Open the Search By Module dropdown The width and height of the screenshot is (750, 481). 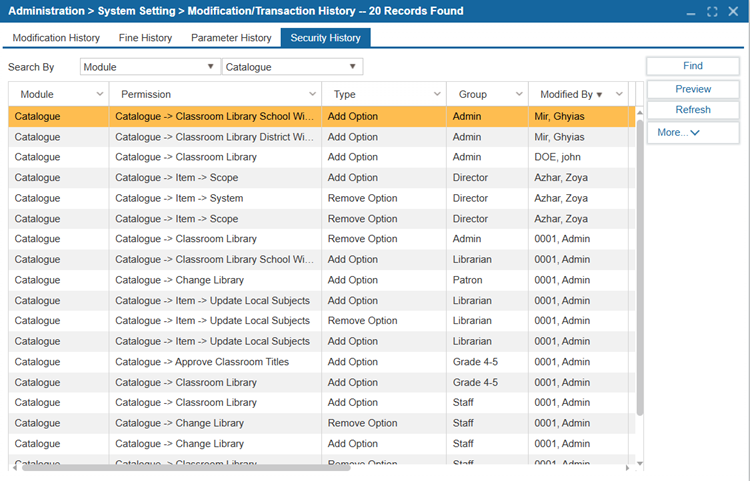pyautogui.click(x=150, y=67)
